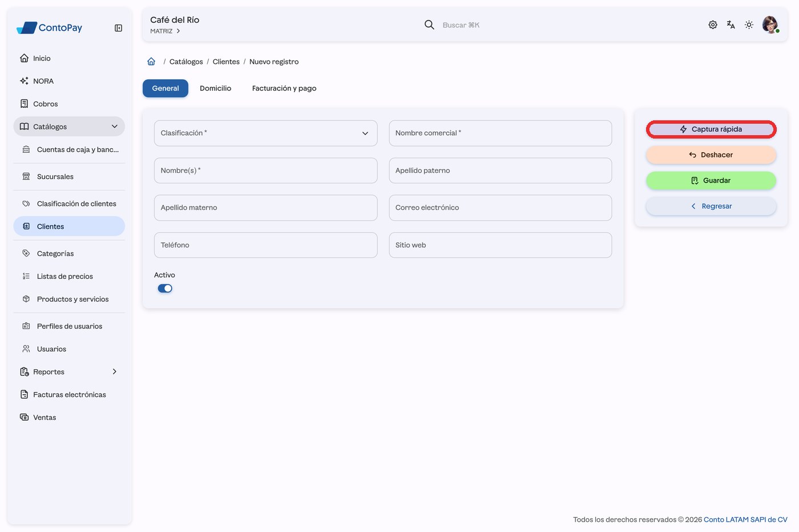Viewport: 799px width, 532px height.
Task: Click the Captura rápida button
Action: click(x=711, y=129)
